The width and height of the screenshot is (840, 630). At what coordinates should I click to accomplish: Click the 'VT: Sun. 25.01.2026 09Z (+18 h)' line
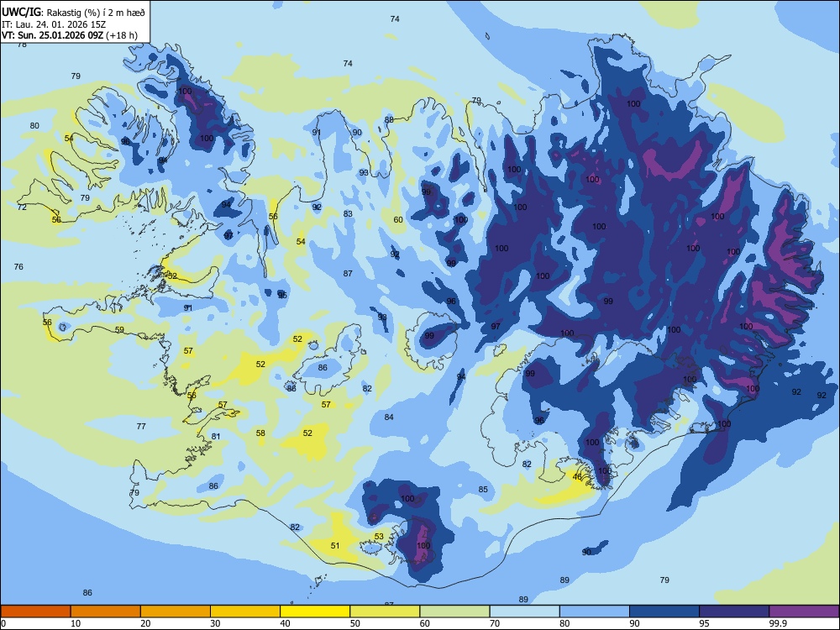70,35
